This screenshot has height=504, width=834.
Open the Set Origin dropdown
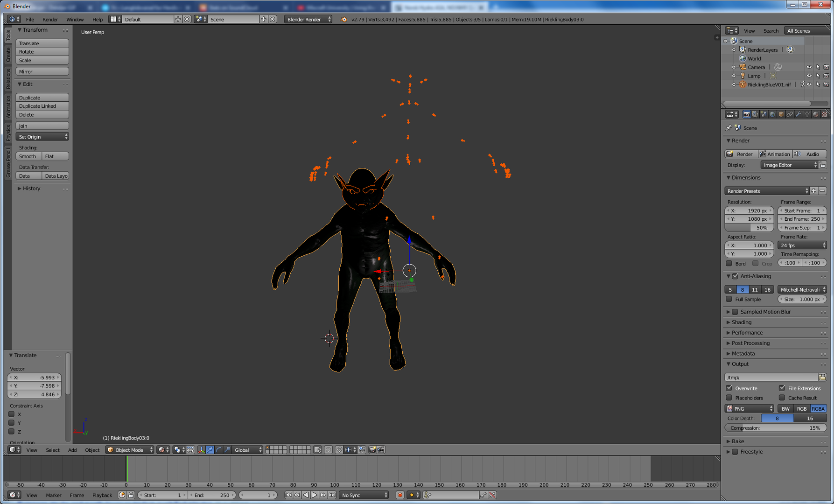tap(42, 137)
